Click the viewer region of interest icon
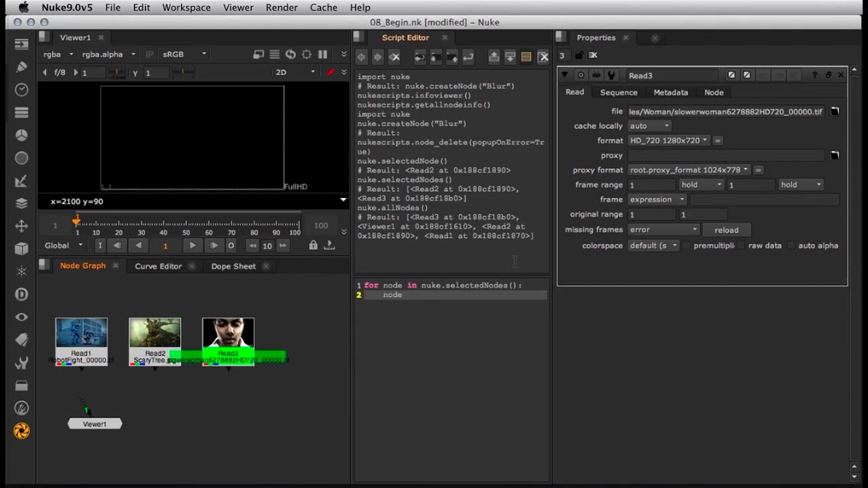Image resolution: width=868 pixels, height=488 pixels. 307,54
